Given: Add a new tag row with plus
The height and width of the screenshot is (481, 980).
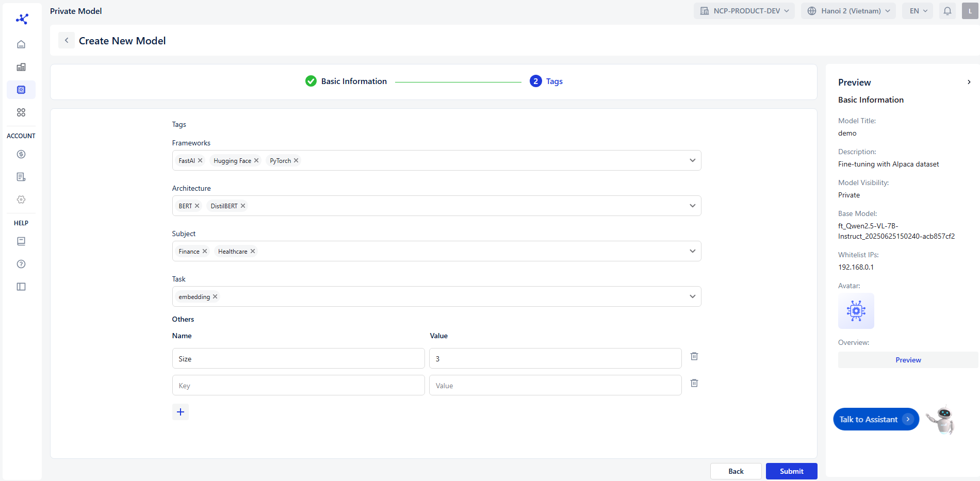Looking at the screenshot, I should tap(181, 412).
